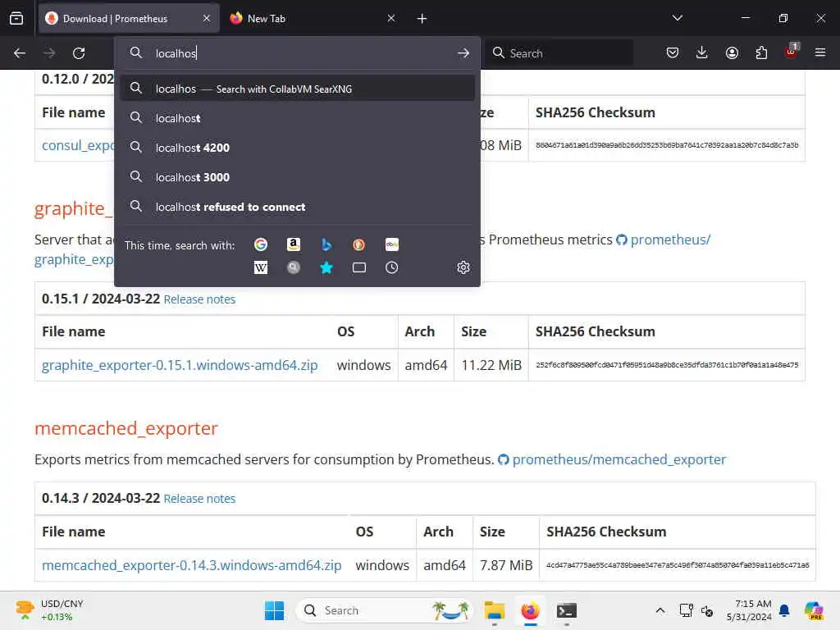Open the Firefox application hamburger menu
840x630 pixels.
[x=820, y=52]
